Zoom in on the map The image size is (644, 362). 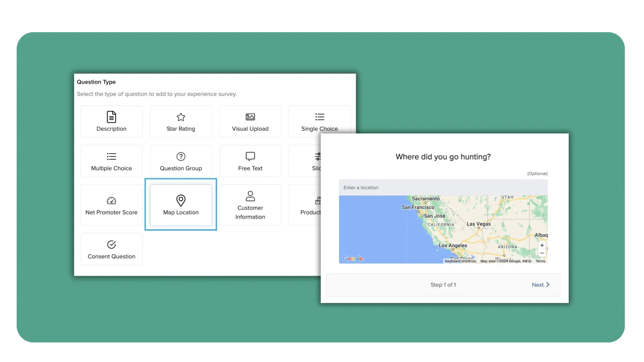(542, 245)
